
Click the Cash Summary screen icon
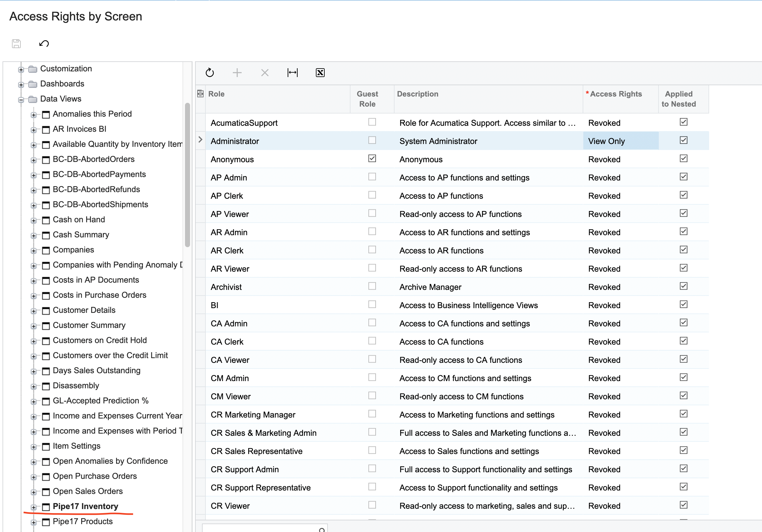click(x=46, y=236)
